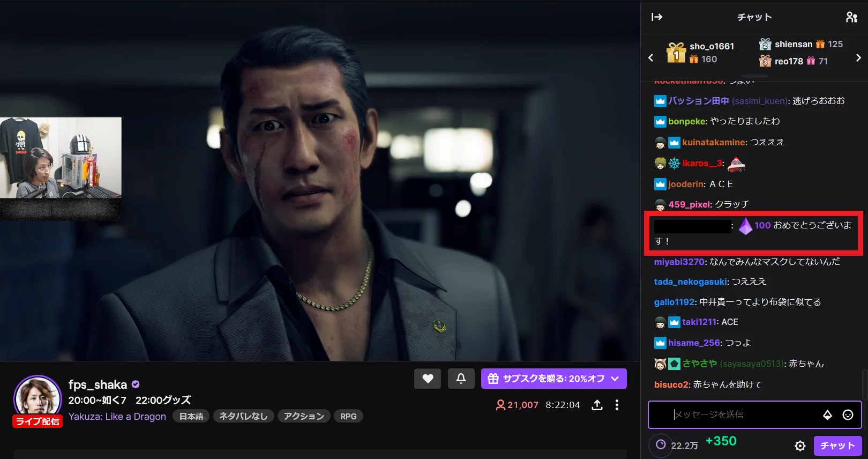Open chat settings gear icon
868x459 pixels.
click(x=800, y=446)
